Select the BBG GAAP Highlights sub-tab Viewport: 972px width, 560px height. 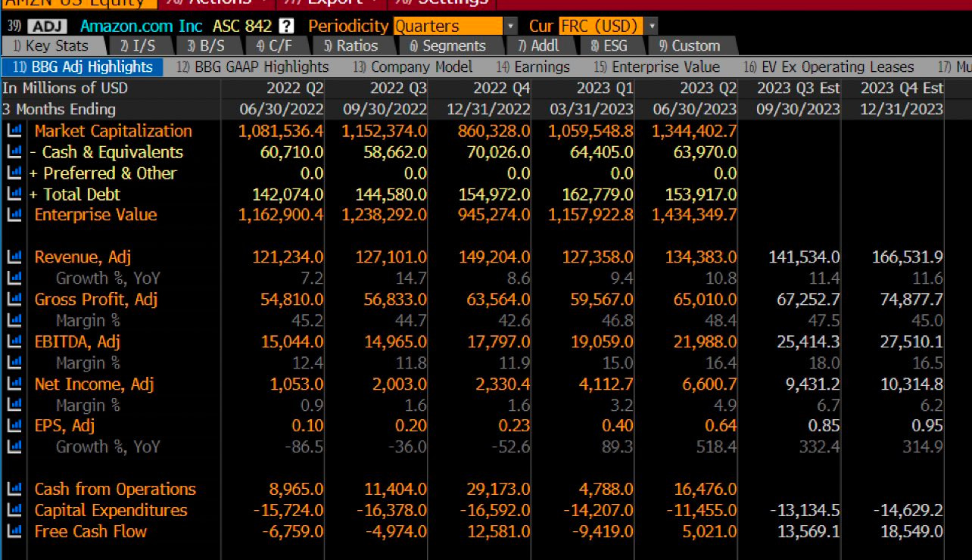coord(252,67)
